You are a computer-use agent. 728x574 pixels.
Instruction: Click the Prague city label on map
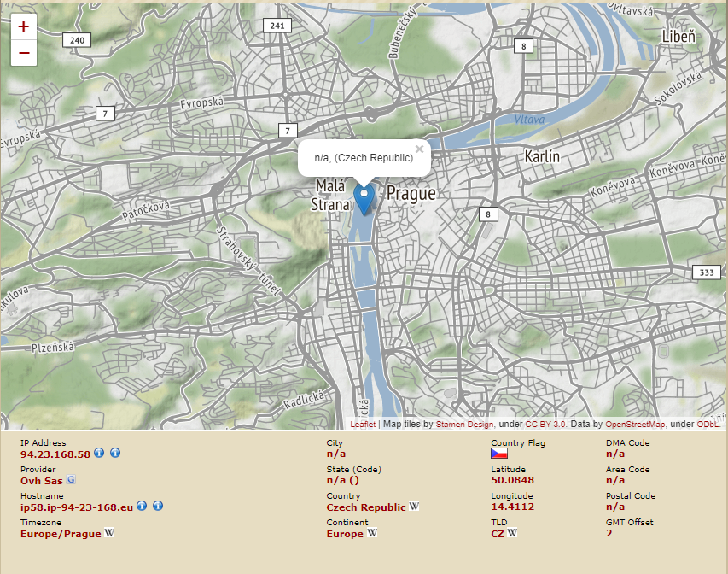click(411, 194)
